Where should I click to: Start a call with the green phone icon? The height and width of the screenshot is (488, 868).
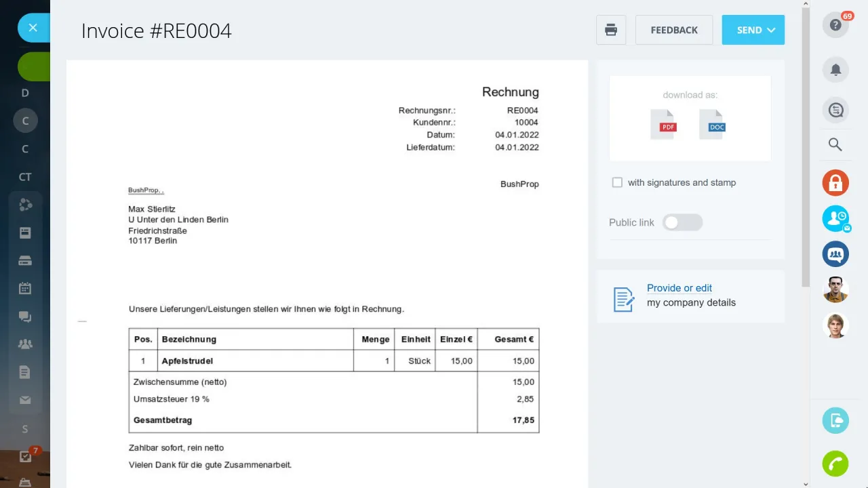coord(835,464)
